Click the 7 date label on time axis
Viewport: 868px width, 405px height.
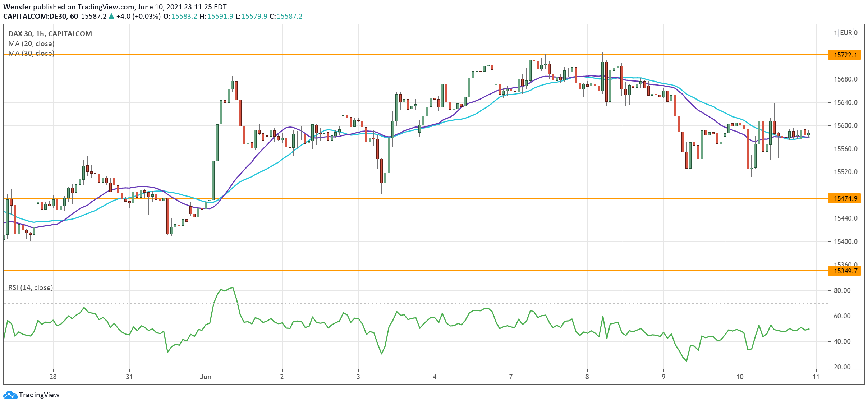click(511, 377)
